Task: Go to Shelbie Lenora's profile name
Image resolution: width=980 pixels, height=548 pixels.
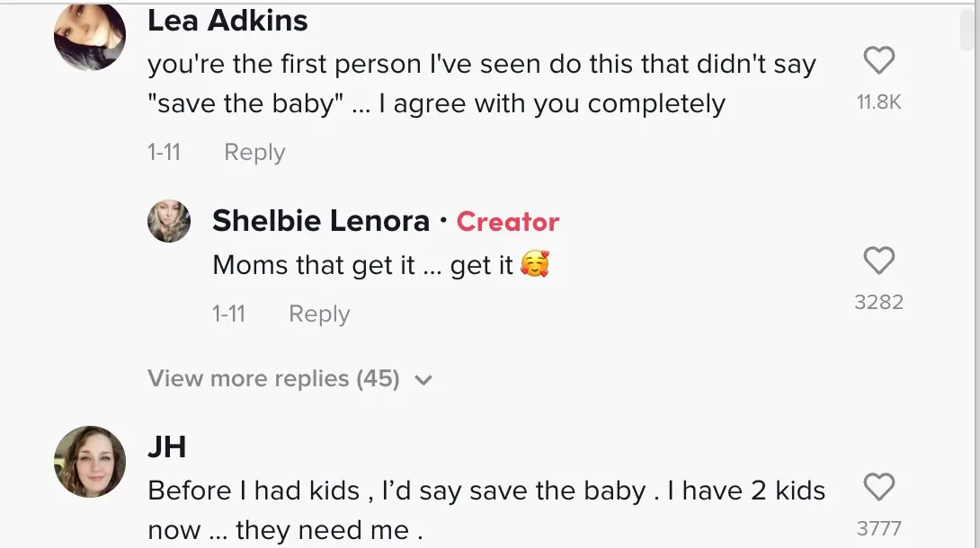Action: 321,221
